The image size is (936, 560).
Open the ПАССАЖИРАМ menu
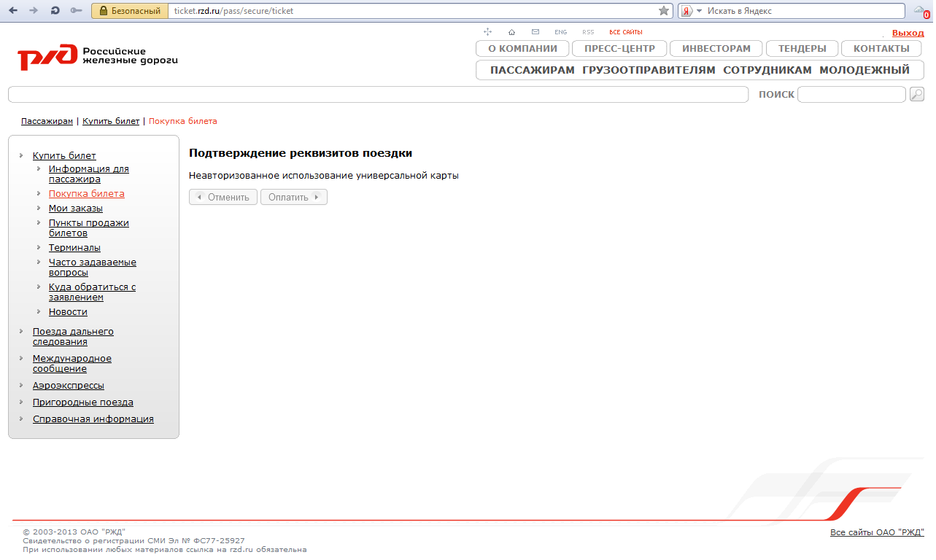coord(532,70)
